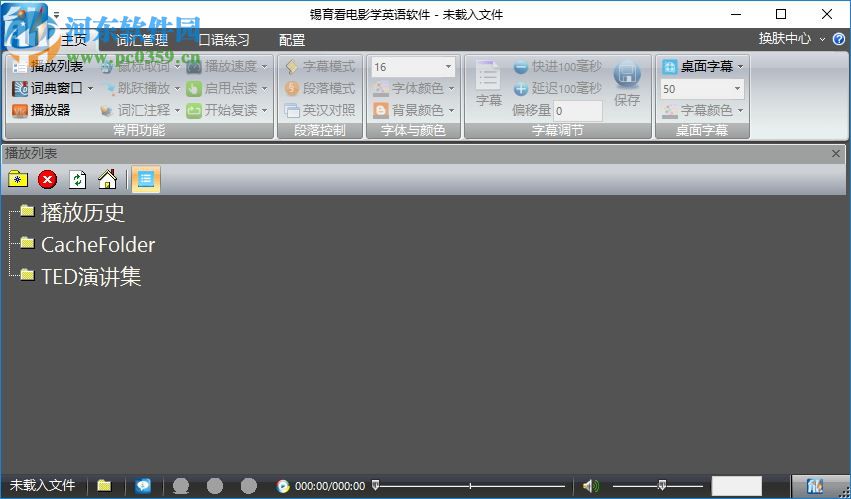Open the 播放速度 playback speed dropdown
Image resolution: width=851 pixels, height=499 pixels.
[265, 66]
